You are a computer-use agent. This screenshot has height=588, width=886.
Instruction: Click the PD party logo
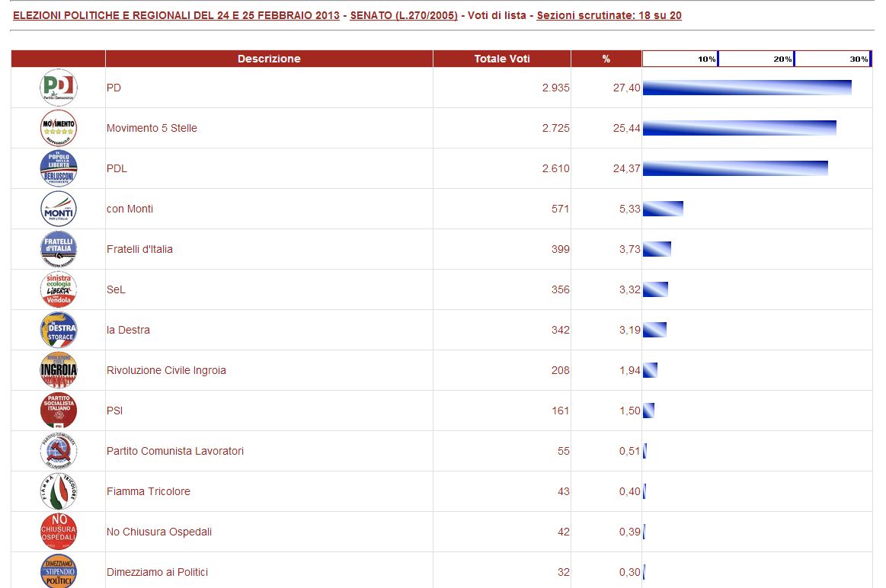58,88
